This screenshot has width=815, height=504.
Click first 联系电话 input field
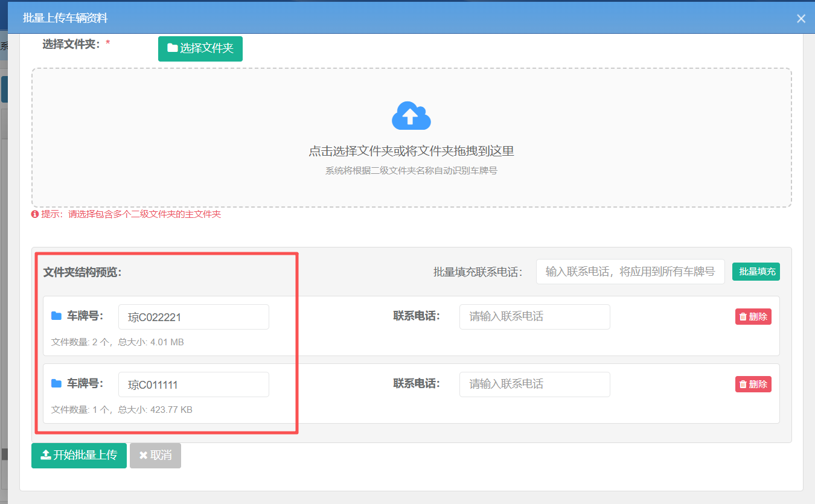click(534, 316)
